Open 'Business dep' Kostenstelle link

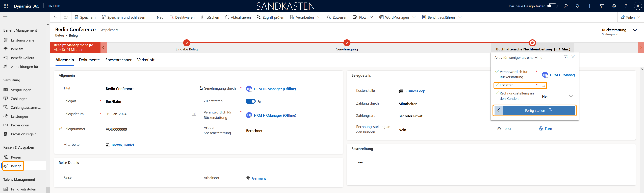coord(415,91)
